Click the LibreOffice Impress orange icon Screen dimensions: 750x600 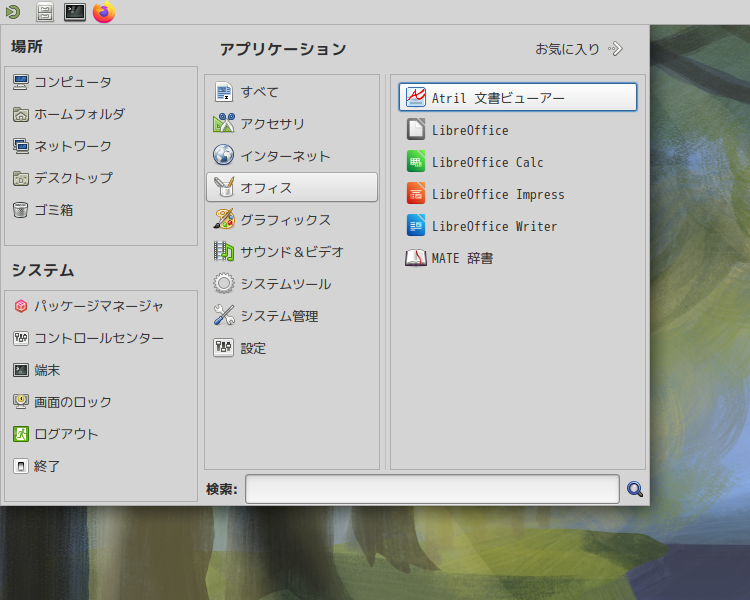click(416, 193)
